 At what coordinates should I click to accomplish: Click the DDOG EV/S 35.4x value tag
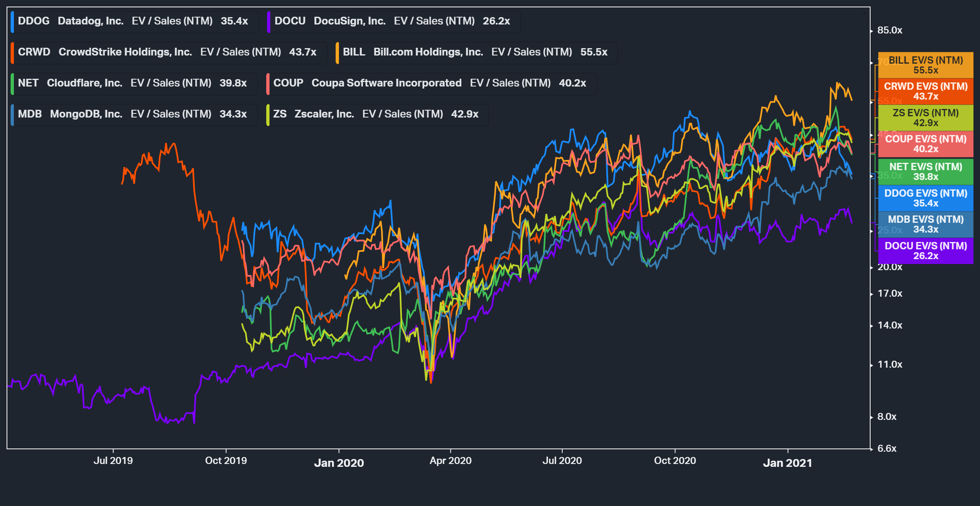926,198
